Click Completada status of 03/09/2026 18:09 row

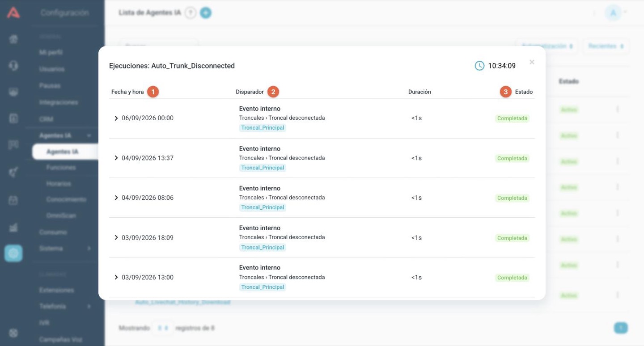click(x=512, y=238)
